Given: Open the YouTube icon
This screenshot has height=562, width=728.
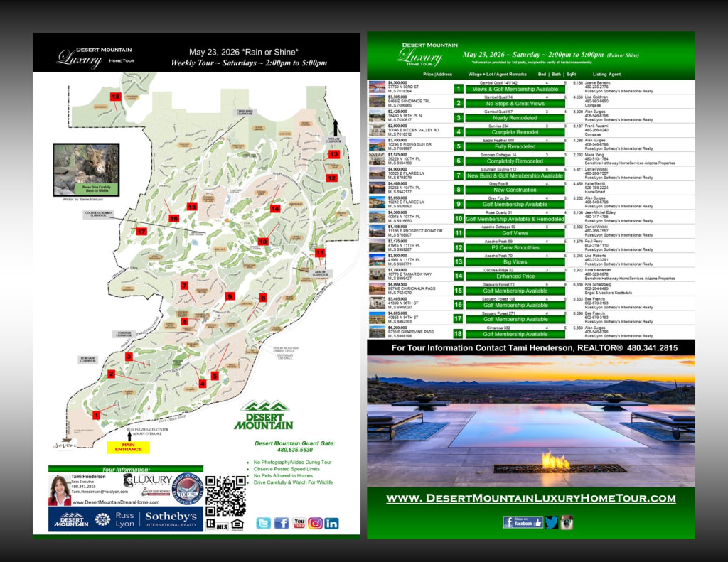Looking at the screenshot, I should [x=299, y=523].
